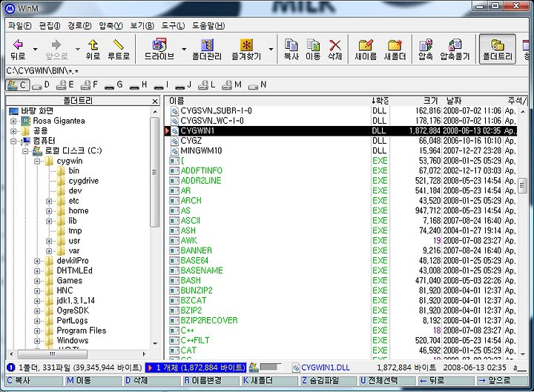Open the 편집(I) menu
The image size is (534, 392).
(x=50, y=26)
